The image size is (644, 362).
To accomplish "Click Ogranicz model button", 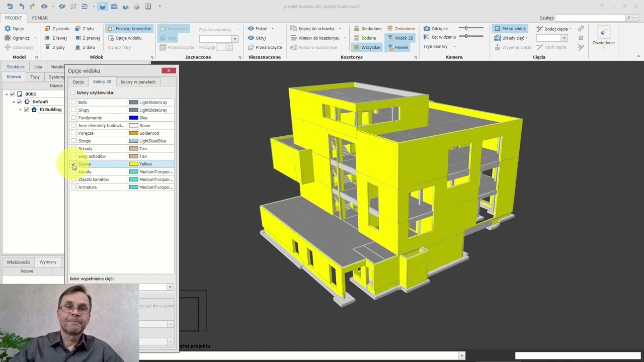I will [x=17, y=38].
